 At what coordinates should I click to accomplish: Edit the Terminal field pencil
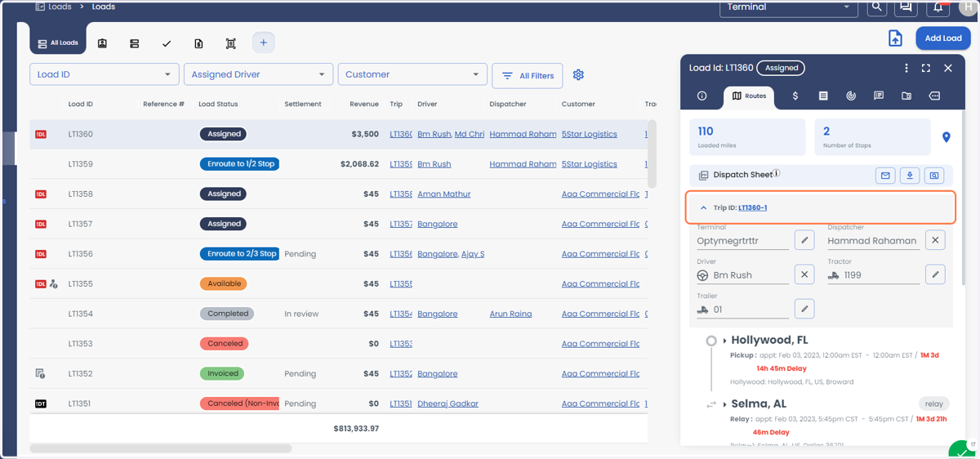804,240
